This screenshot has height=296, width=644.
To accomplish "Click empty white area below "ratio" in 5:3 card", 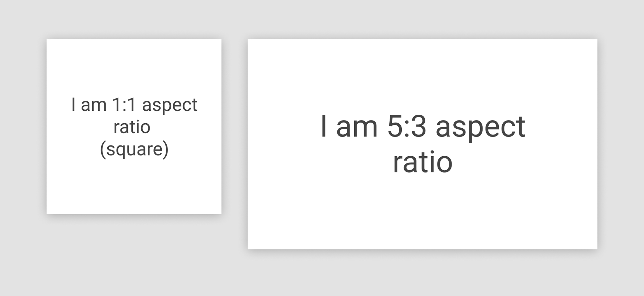I will pyautogui.click(x=422, y=211).
